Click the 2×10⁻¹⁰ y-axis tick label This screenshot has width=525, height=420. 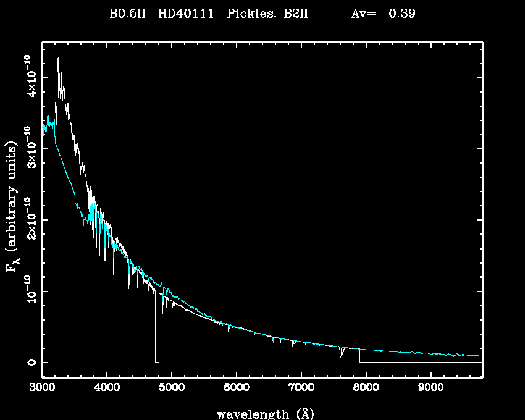point(29,220)
